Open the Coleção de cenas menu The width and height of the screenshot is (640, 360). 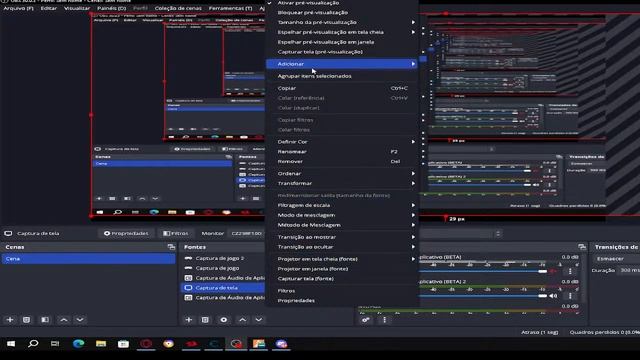178,8
